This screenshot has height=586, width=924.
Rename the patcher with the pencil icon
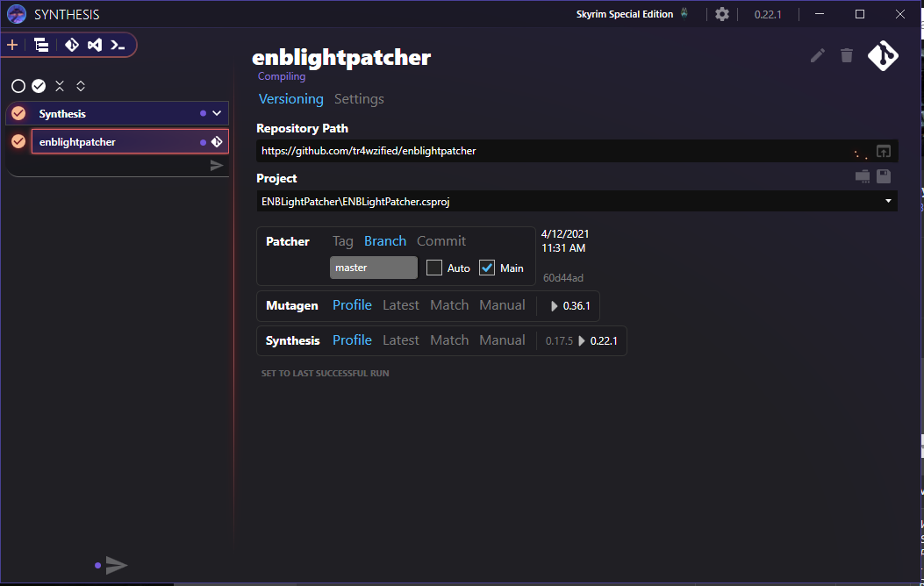coord(817,55)
